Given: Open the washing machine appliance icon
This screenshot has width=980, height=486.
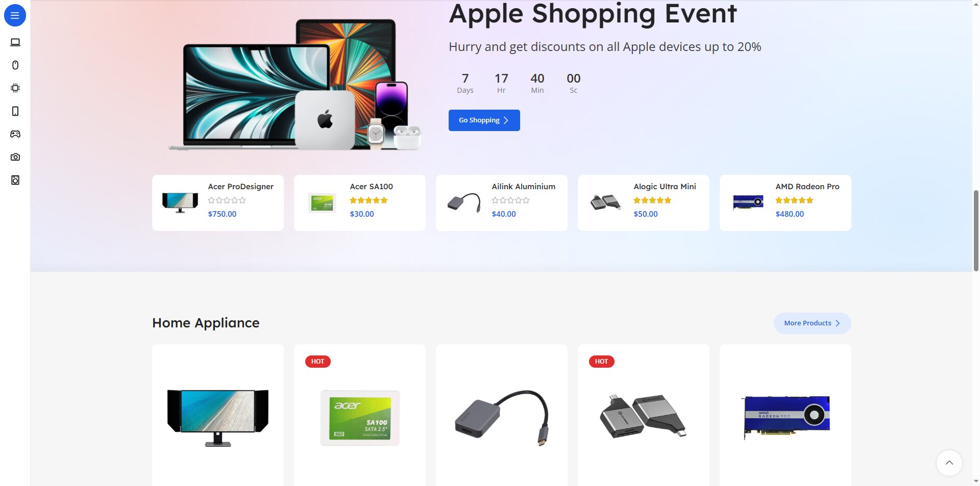Looking at the screenshot, I should (15, 180).
